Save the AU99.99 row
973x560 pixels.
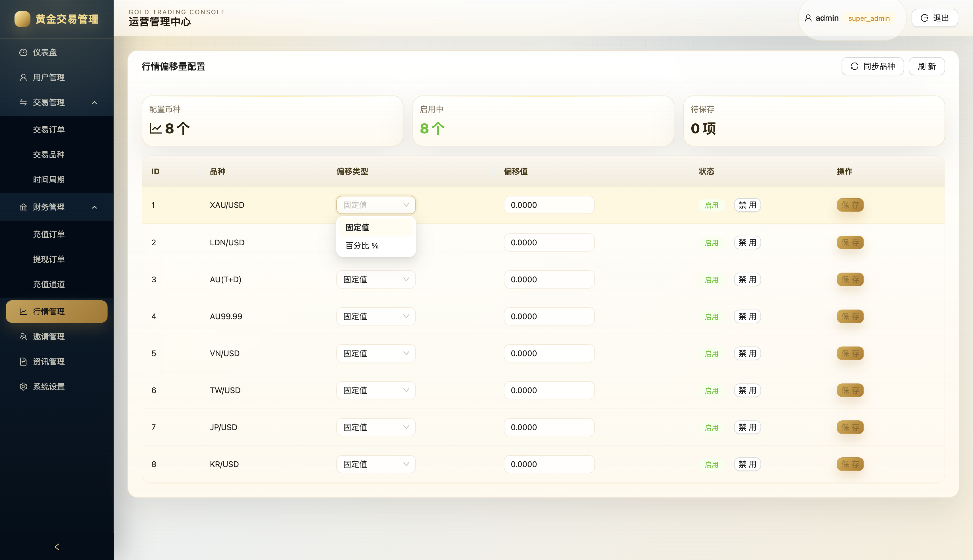[850, 317]
